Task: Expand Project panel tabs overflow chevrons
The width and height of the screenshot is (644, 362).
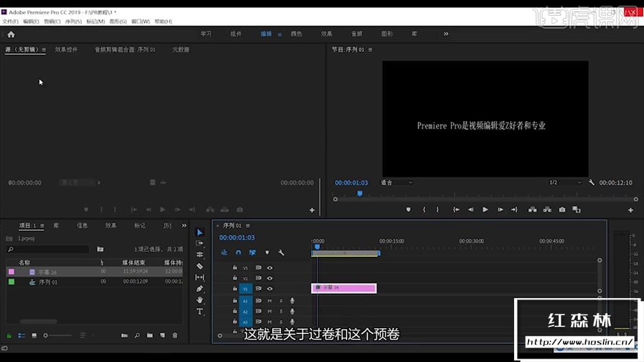Action: [184, 225]
